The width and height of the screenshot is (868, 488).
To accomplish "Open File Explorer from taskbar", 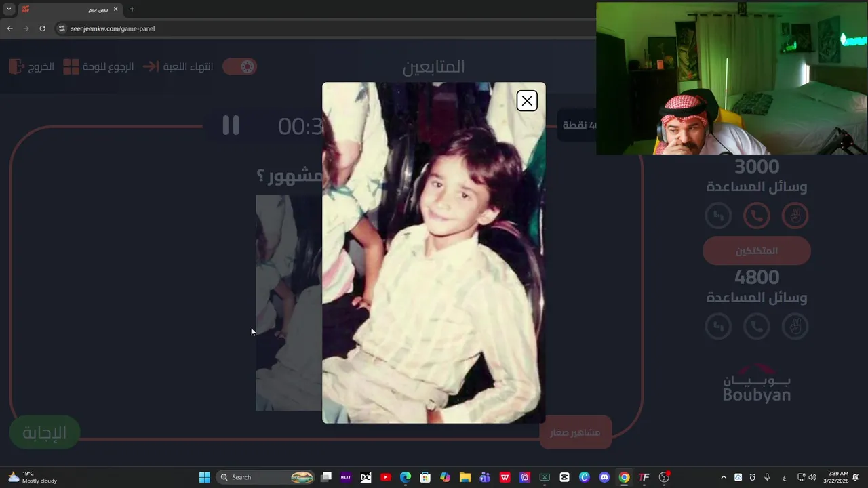I will pos(465,477).
